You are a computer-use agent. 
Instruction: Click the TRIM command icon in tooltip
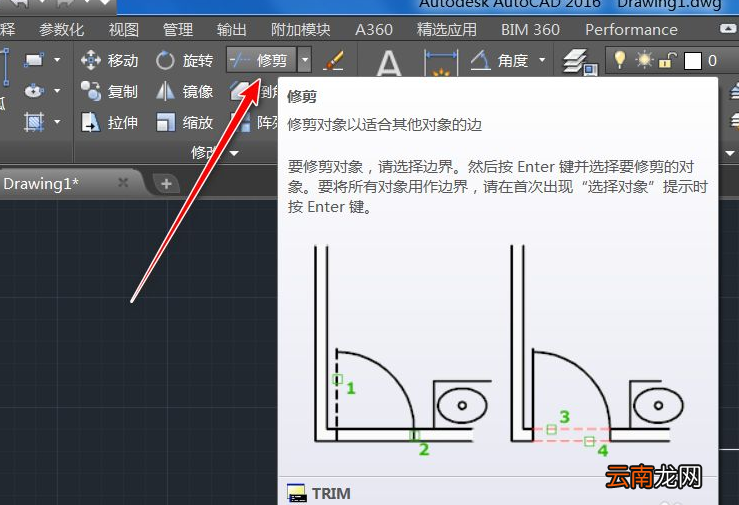[x=296, y=493]
